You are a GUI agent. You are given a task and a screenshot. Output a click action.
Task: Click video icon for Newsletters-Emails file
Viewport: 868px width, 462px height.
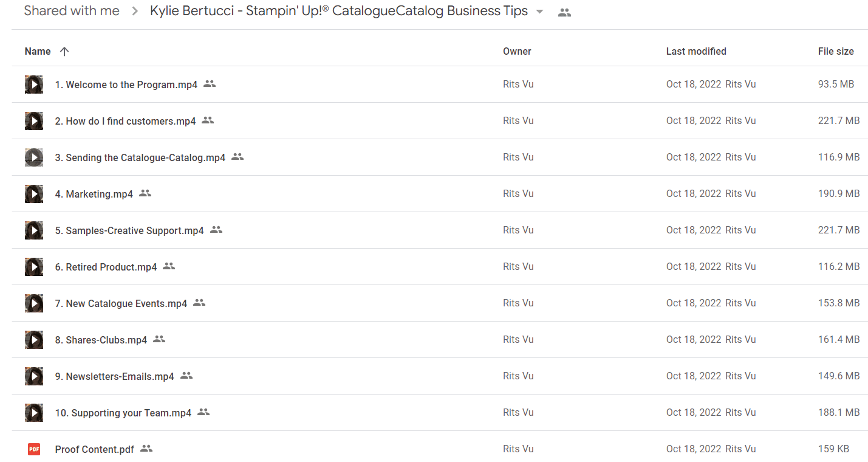click(x=34, y=376)
